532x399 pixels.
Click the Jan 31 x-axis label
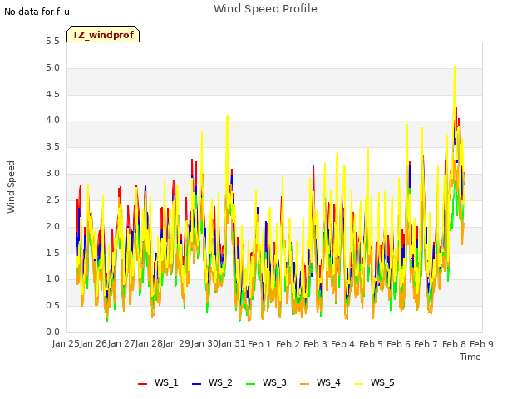point(232,344)
